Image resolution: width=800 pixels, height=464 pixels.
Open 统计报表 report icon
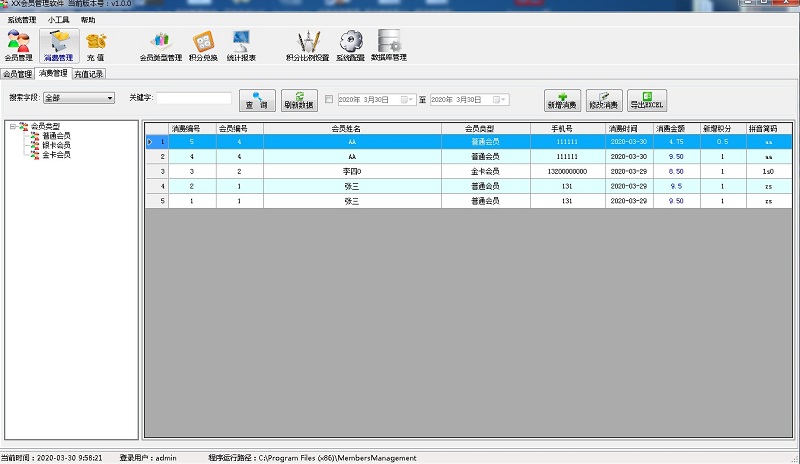pyautogui.click(x=241, y=46)
